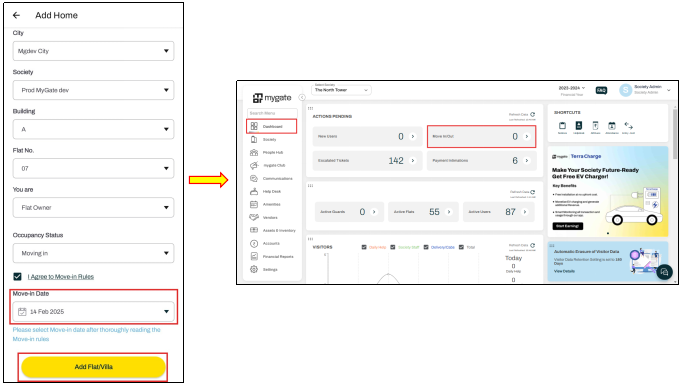682x386 pixels.
Task: Open the Notices shortcut icon
Action: point(562,126)
